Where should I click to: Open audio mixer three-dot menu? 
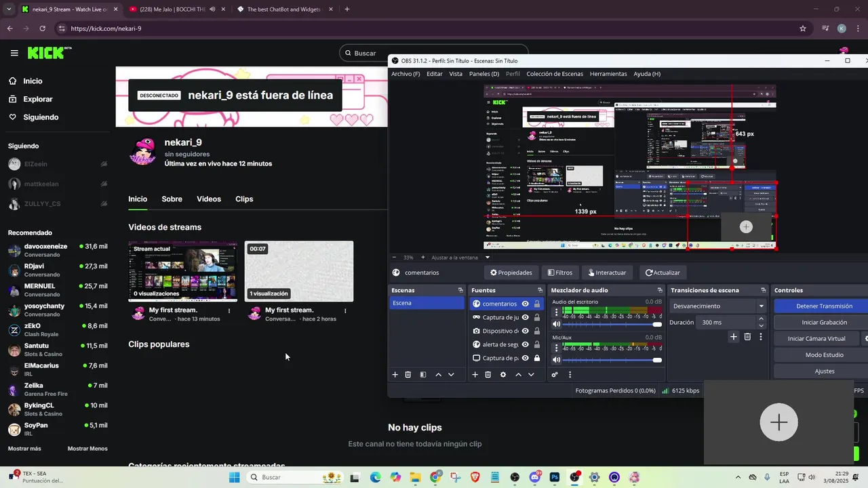pos(570,375)
